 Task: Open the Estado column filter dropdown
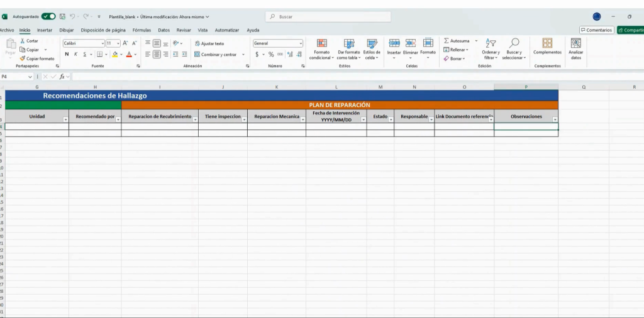(389, 119)
